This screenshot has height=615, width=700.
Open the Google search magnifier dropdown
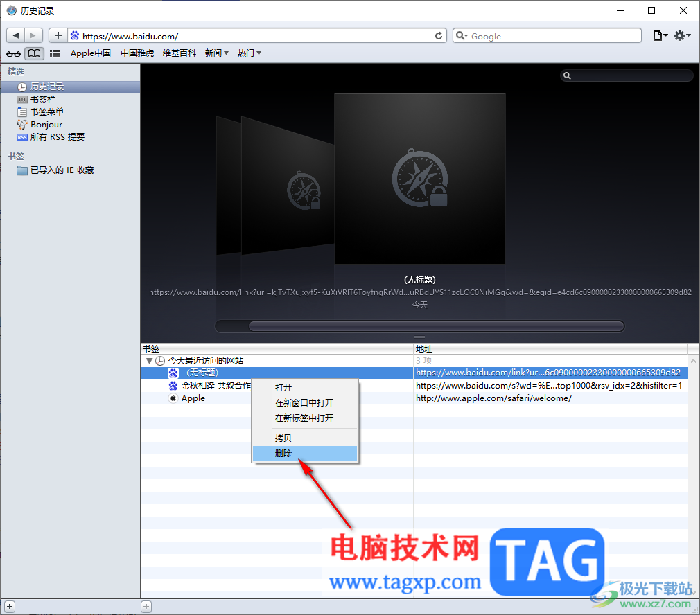[x=462, y=36]
